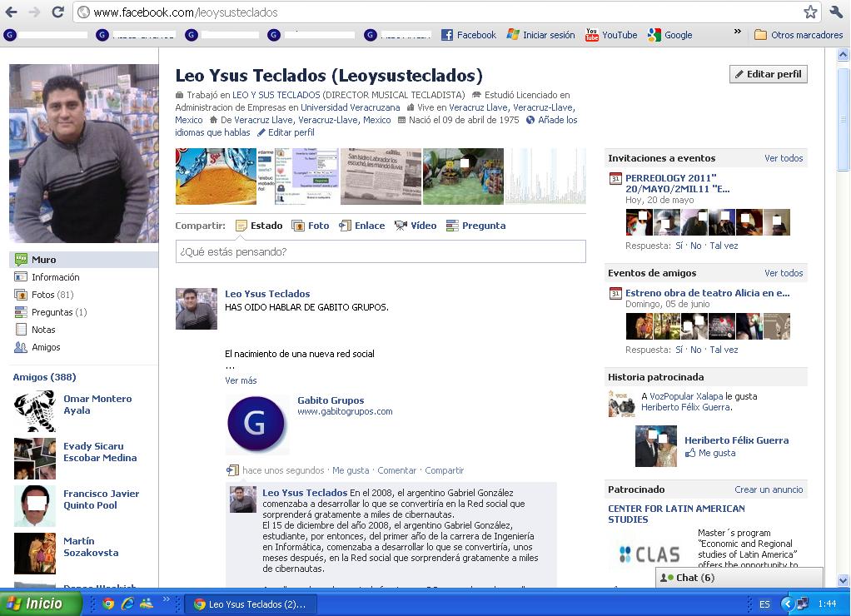Open the Google bookmark
This screenshot has height=616, width=851.
[x=670, y=35]
